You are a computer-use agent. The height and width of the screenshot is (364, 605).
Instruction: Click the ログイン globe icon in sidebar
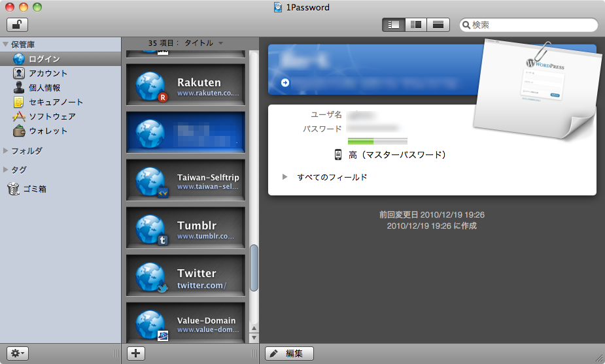pyautogui.click(x=18, y=59)
